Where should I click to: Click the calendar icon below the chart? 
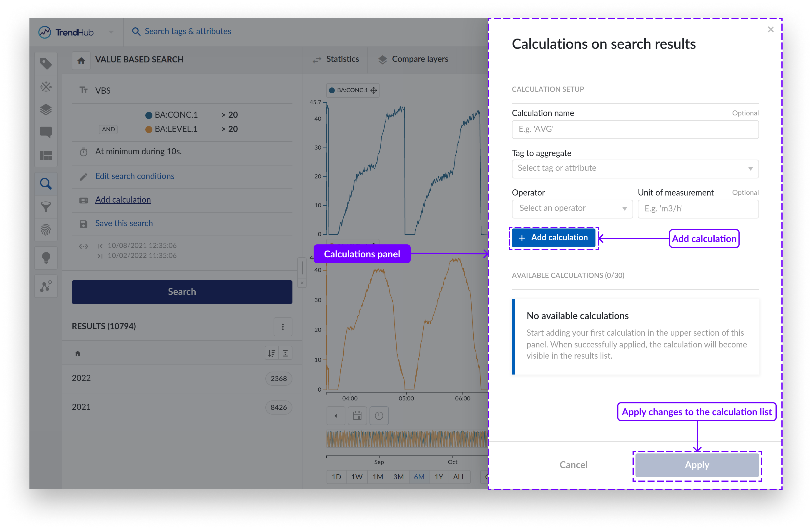pos(357,415)
